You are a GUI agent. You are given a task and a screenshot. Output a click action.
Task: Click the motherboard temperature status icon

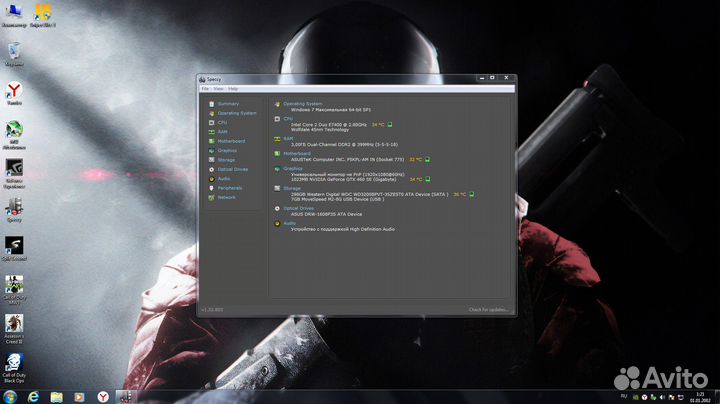click(427, 160)
